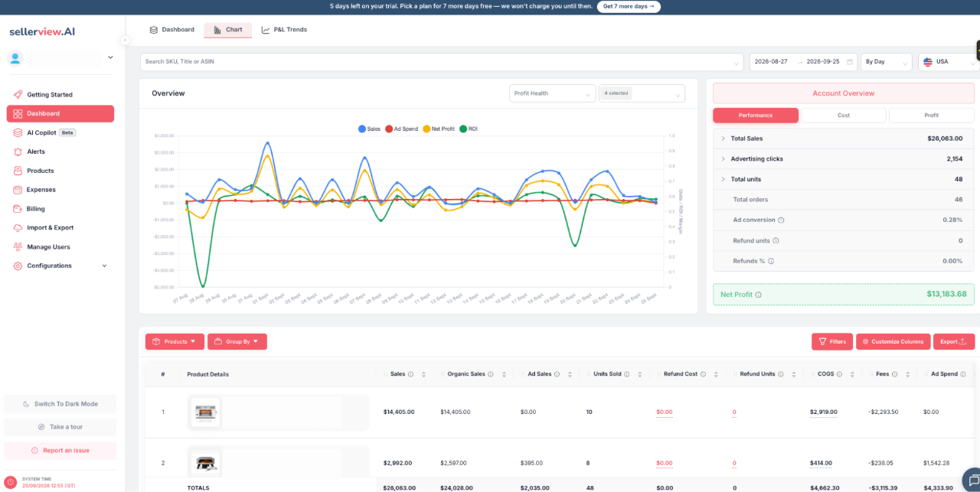The height and width of the screenshot is (492, 980).
Task: Open the By Day granularity dropdown
Action: point(886,62)
